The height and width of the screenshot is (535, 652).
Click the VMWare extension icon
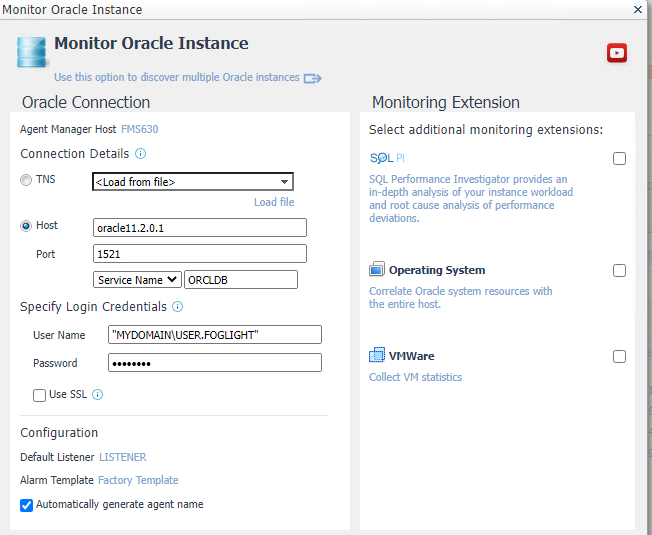point(377,356)
